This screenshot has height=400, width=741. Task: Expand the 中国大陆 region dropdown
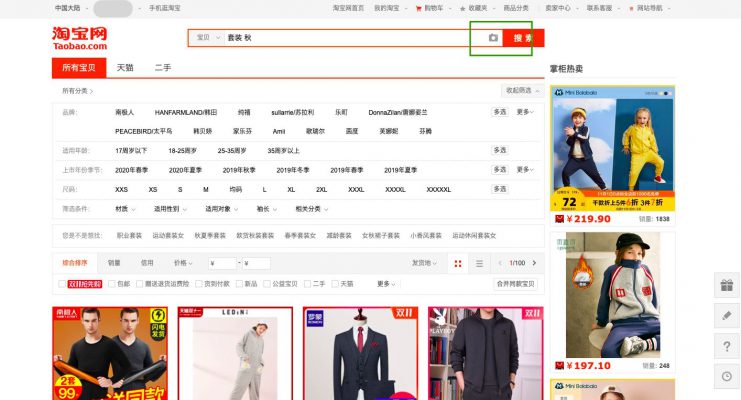click(x=71, y=9)
